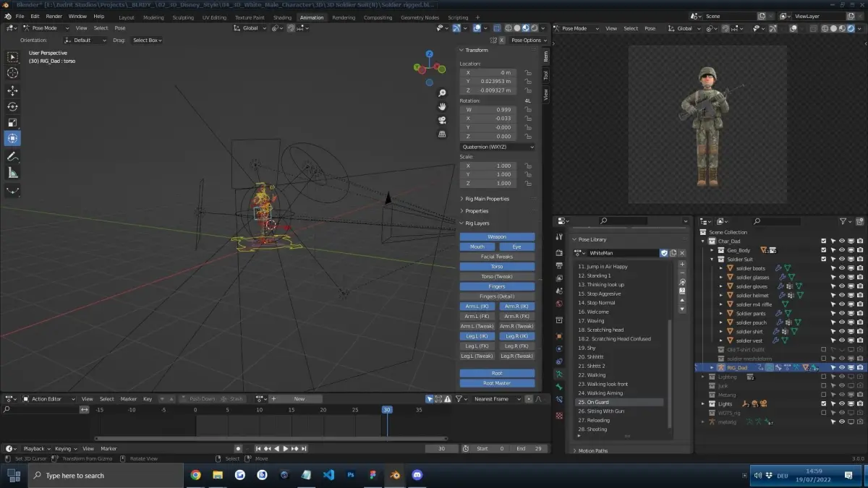Toggle the Facial Tweaks rig layer button
Image resolution: width=868 pixels, height=488 pixels.
497,257
